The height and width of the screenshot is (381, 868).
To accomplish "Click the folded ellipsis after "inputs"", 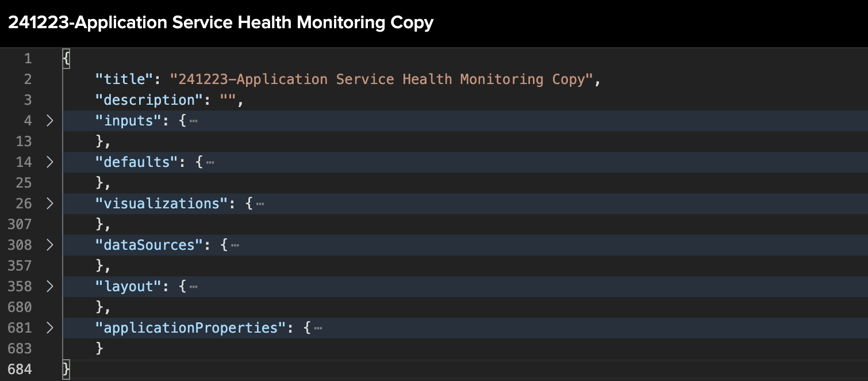I will click(x=194, y=121).
